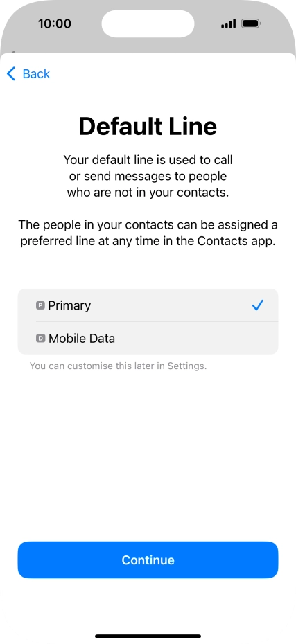Tap the preferred line Contacts app paragraph
The image size is (296, 644).
(148, 233)
